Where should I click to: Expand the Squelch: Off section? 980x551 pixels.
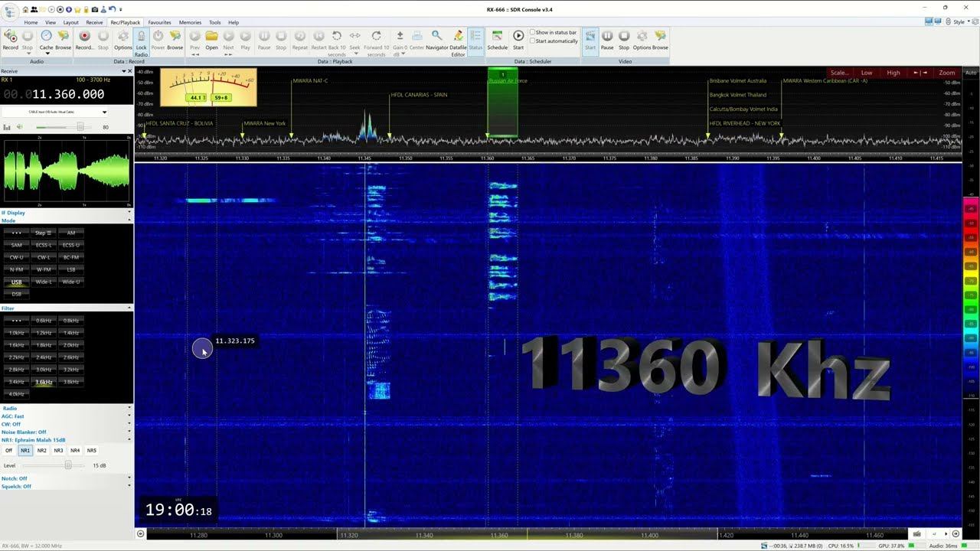(x=66, y=487)
